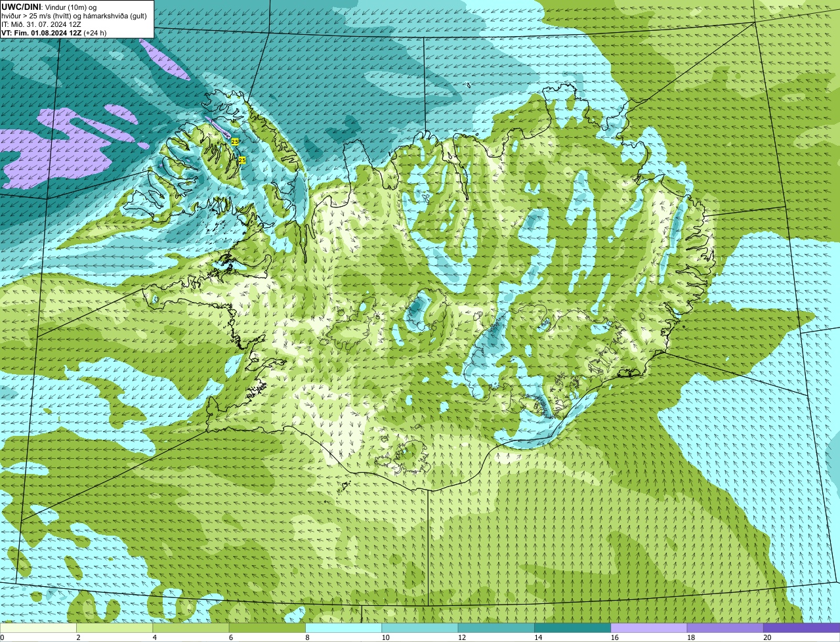The height and width of the screenshot is (642, 840).
Task: Click the pale yellow 0–2 m/s legend swatch
Action: click(x=38, y=628)
